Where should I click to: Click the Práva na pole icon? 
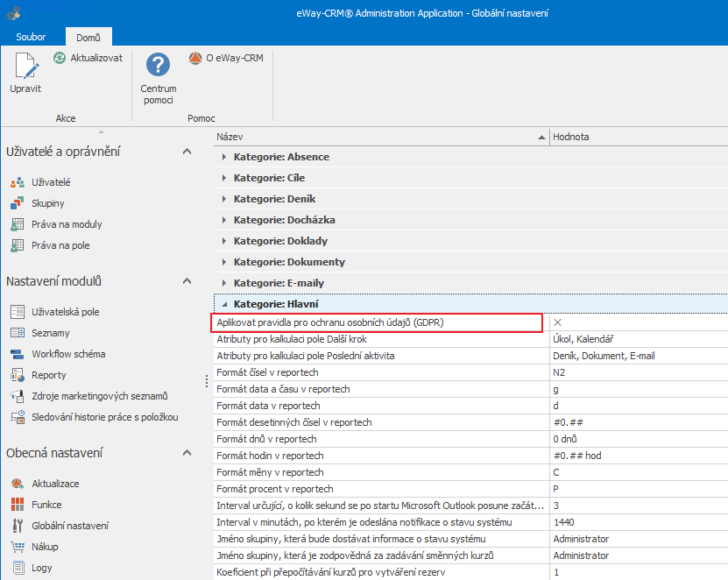tap(18, 245)
